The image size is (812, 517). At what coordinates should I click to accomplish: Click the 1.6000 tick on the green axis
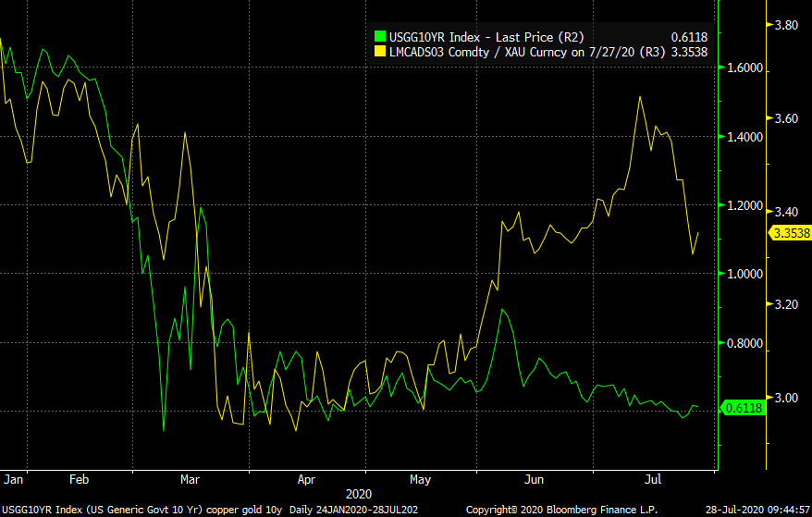click(744, 68)
